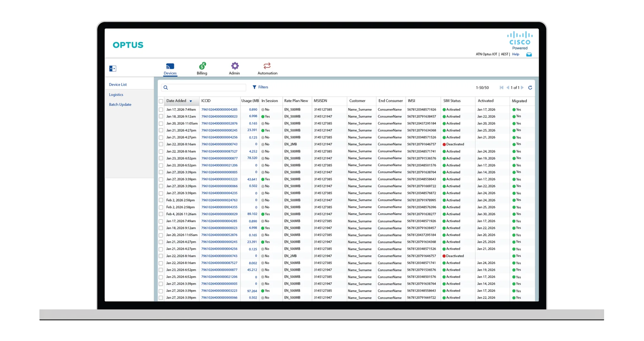This screenshot has height=341, width=644.
Task: Click the Migrated column header
Action: pyautogui.click(x=519, y=101)
